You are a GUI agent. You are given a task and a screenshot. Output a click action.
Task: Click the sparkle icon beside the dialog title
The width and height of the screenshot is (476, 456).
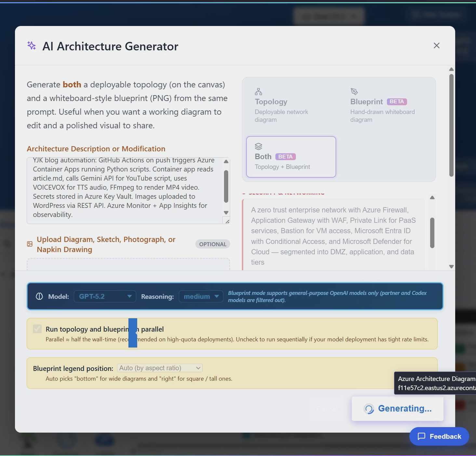pos(32,45)
